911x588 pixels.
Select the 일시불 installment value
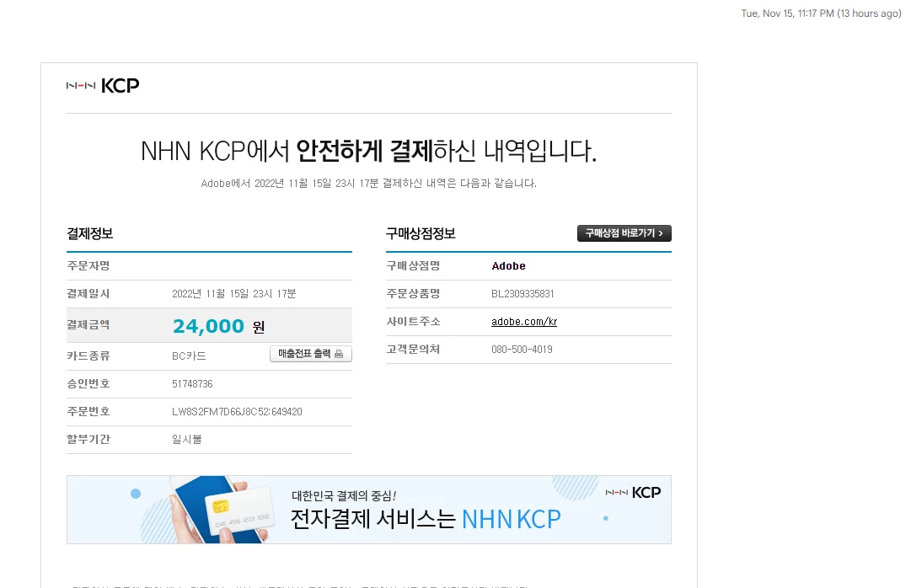pos(187,439)
